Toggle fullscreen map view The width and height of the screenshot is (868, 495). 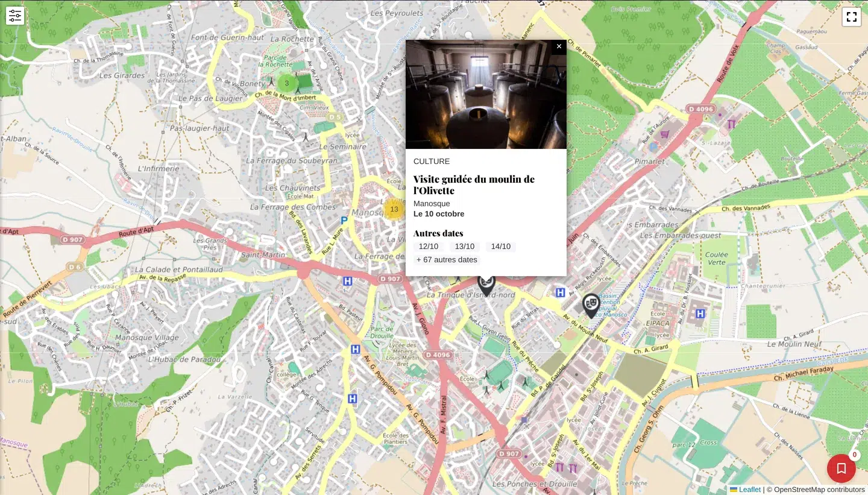click(851, 17)
